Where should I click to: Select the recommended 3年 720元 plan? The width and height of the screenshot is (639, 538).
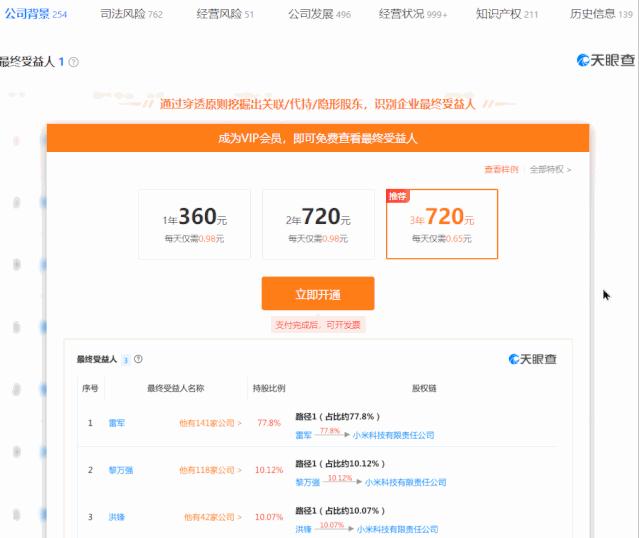coord(442,224)
